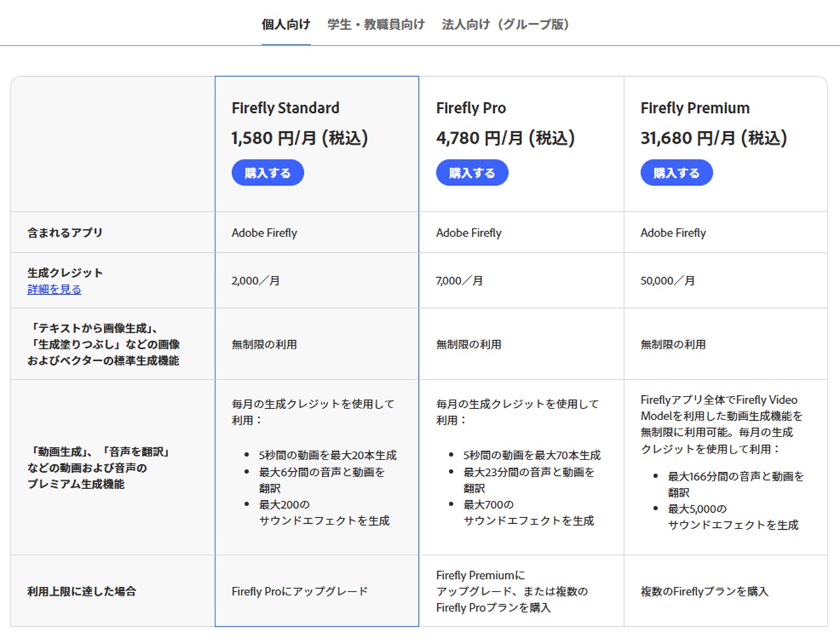Click Adobe Firefly in Premium column
Screen dimensions: 840x644
[x=673, y=232]
